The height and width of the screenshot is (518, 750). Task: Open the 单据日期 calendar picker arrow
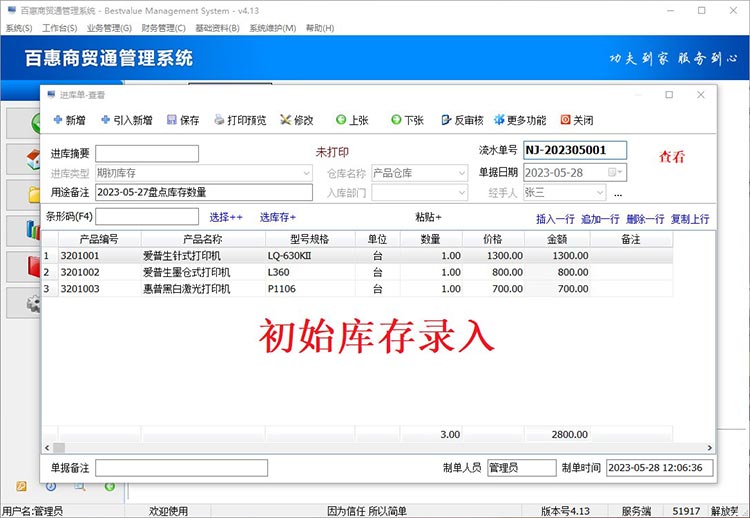point(615,173)
